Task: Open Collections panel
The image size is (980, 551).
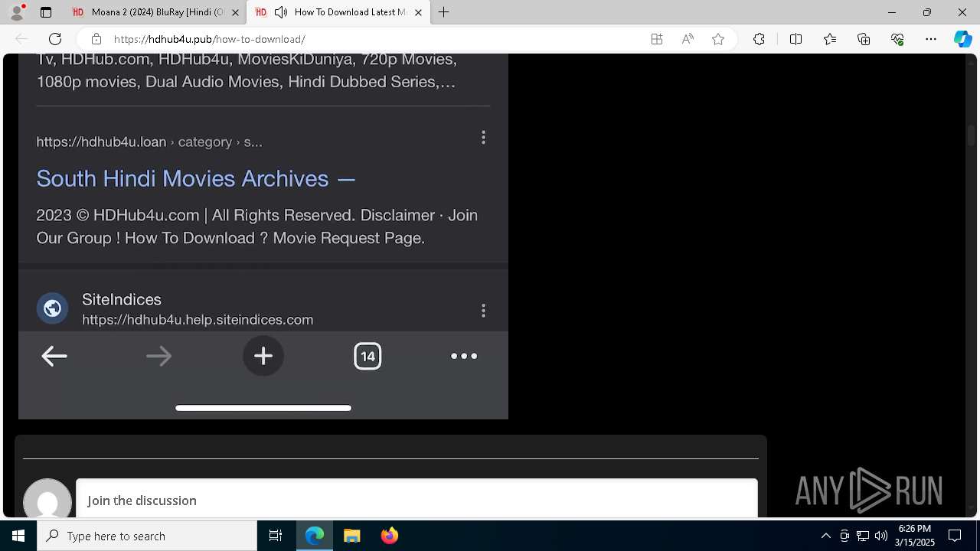Action: [864, 39]
